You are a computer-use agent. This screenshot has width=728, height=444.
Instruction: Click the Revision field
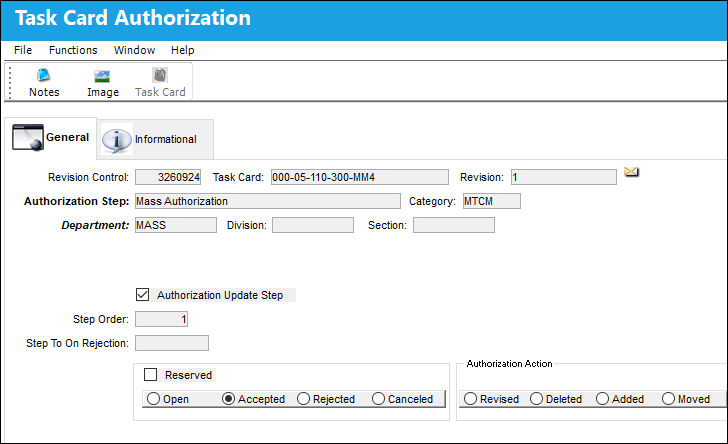click(x=564, y=177)
